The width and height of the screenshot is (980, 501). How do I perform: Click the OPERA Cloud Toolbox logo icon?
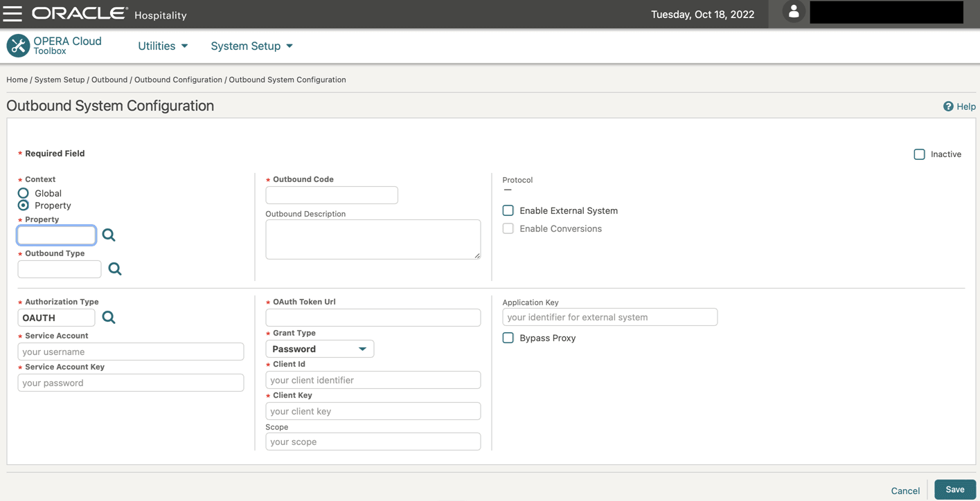(17, 45)
